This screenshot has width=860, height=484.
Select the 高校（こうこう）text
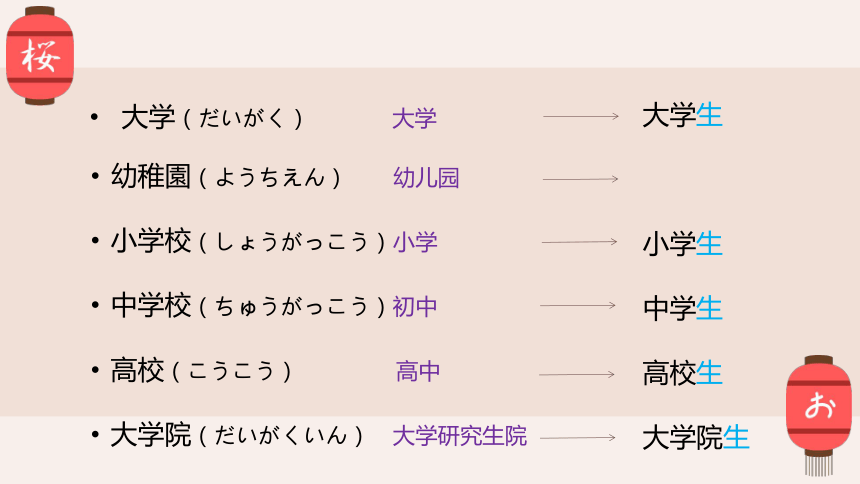click(201, 370)
